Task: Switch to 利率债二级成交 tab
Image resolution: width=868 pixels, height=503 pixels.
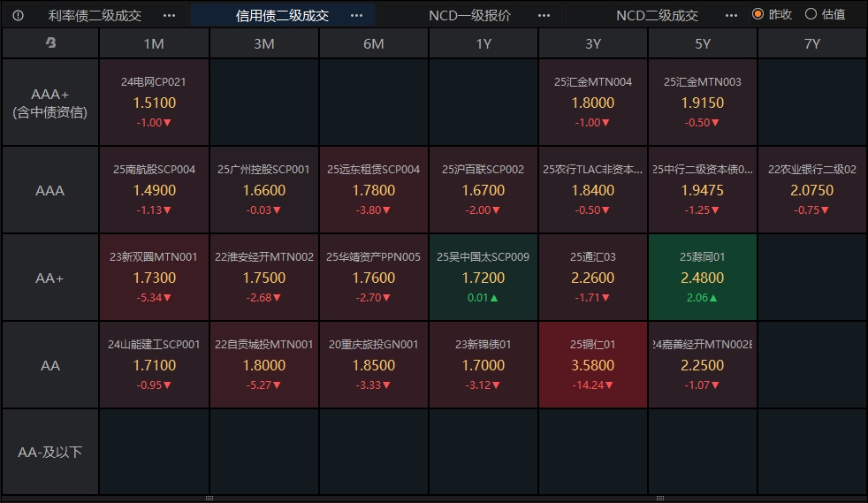Action: click(95, 15)
